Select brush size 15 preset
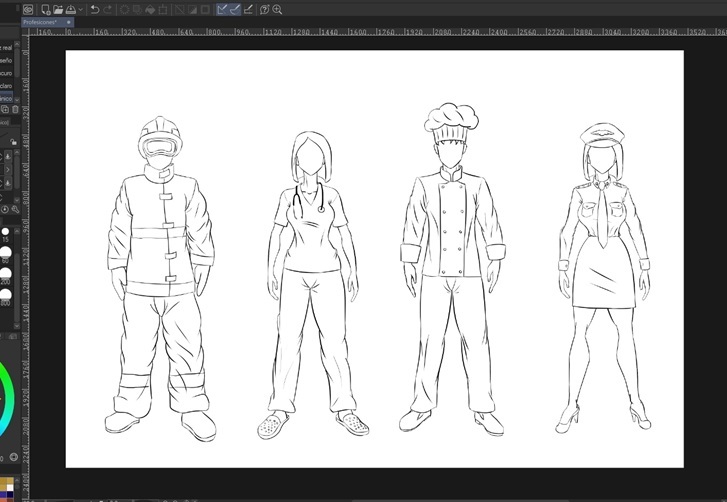Viewport: 727px width, 502px height. (5, 234)
